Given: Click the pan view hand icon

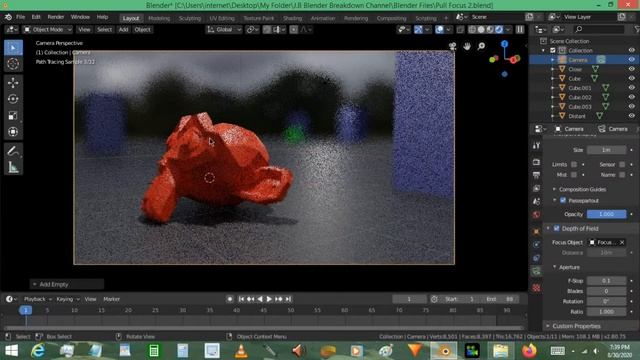Looking at the screenshot, I should click(467, 46).
